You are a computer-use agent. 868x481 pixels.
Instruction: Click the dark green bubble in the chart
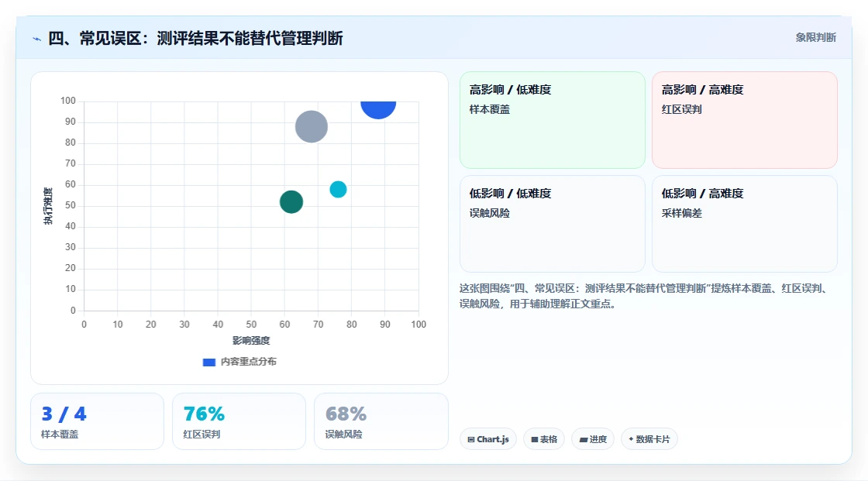click(x=291, y=201)
